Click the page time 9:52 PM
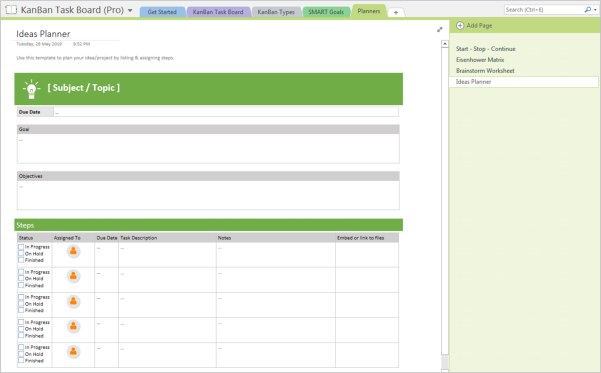 (81, 44)
